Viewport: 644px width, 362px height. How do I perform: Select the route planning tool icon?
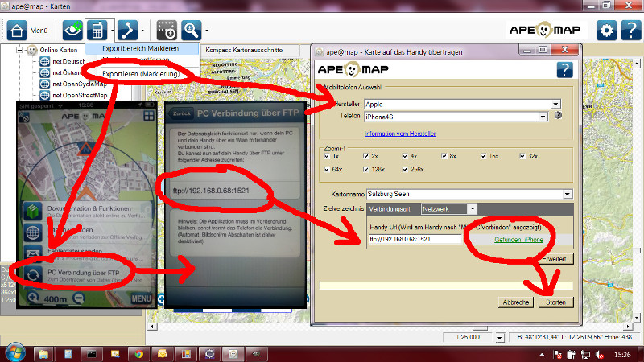click(x=127, y=31)
